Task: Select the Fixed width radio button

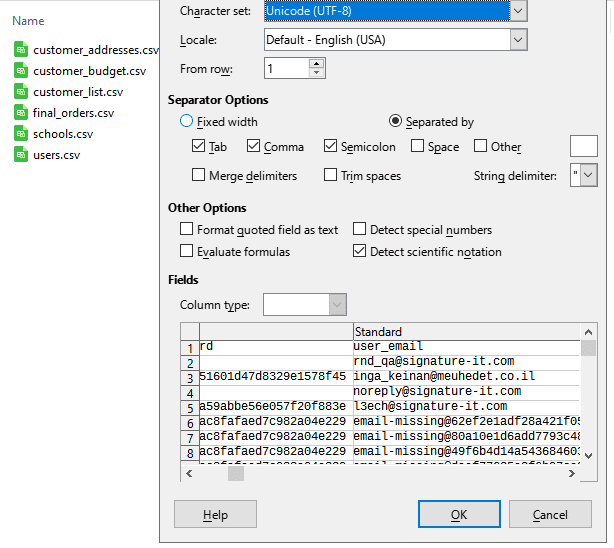Action: (x=186, y=122)
